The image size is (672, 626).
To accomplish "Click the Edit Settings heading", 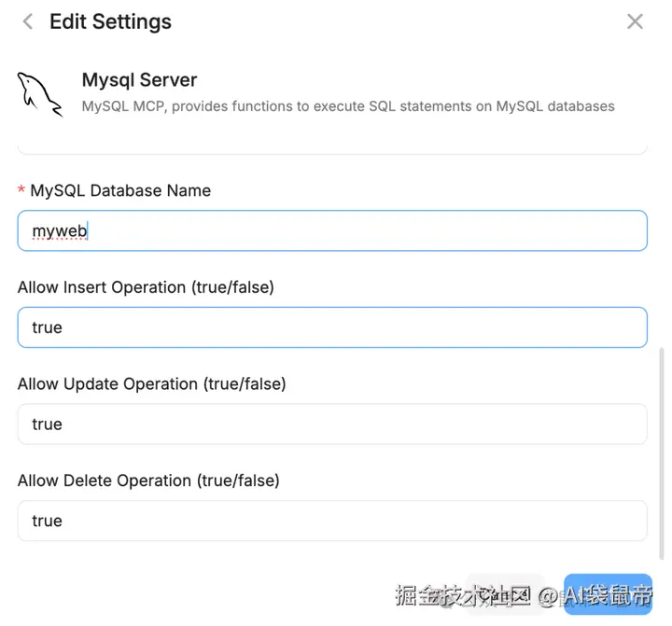I will pyautogui.click(x=110, y=21).
